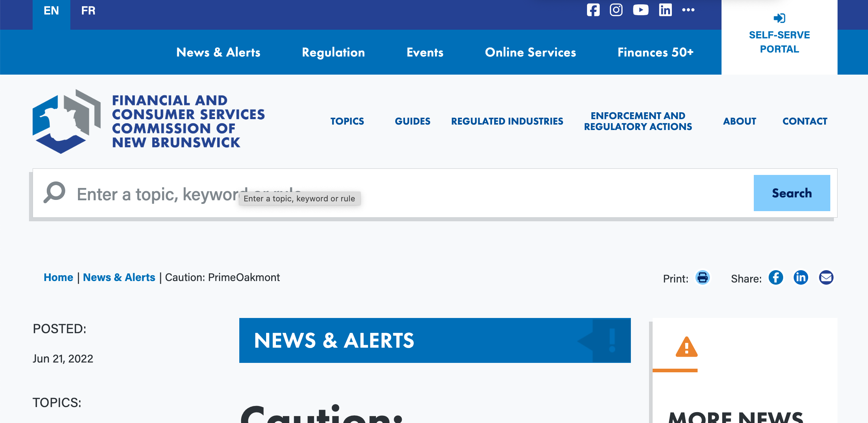Share article via Facebook circle icon
This screenshot has height=423, width=868.
776,278
